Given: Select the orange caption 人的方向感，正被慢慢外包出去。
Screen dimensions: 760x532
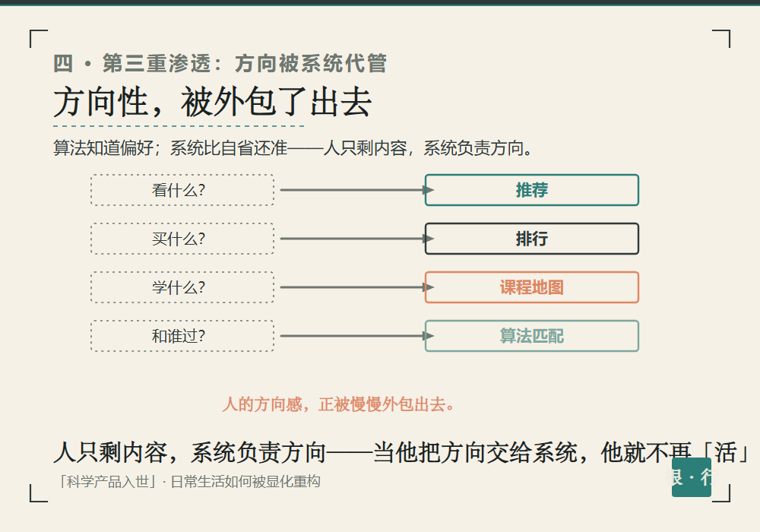Looking at the screenshot, I should click(338, 404).
